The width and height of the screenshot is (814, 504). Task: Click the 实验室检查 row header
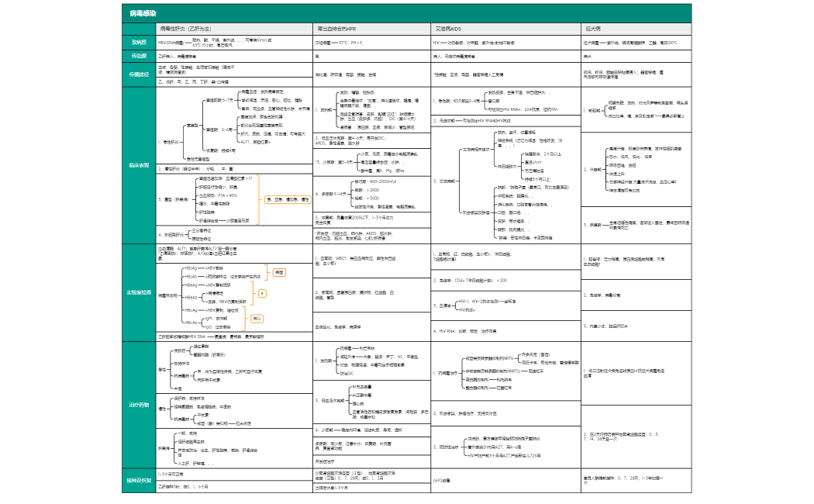pyautogui.click(x=139, y=292)
